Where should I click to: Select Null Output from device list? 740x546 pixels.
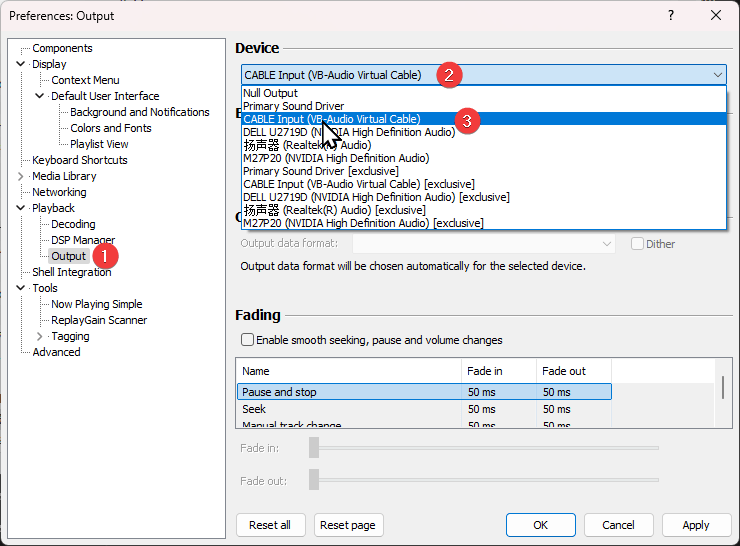[270, 93]
